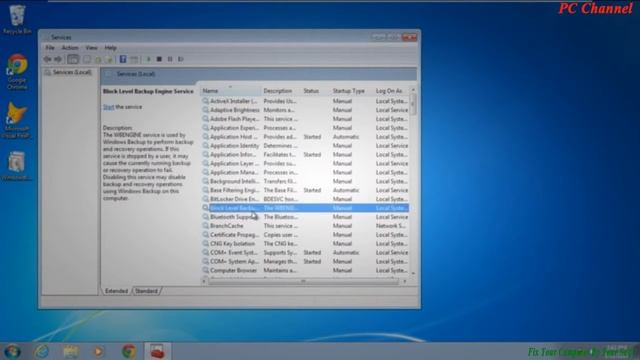Screen dimensions: 640x360
Task: Sort by the Description column header
Action: 281,91
